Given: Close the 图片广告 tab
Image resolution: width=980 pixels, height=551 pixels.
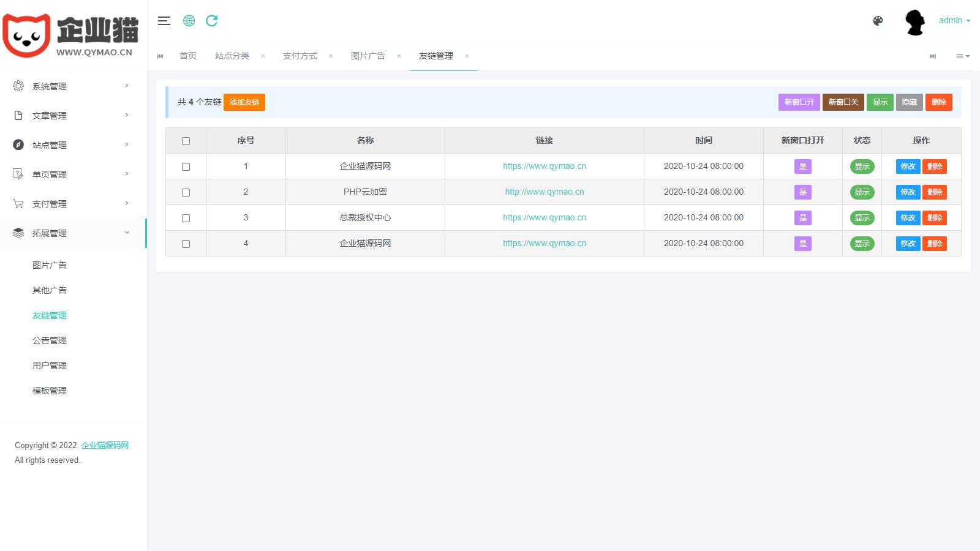Looking at the screenshot, I should click(399, 56).
